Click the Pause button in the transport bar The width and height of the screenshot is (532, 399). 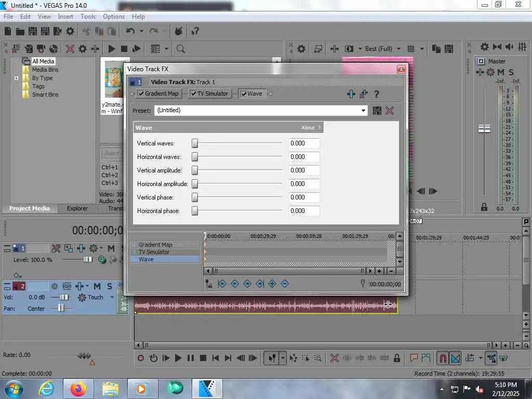point(191,358)
